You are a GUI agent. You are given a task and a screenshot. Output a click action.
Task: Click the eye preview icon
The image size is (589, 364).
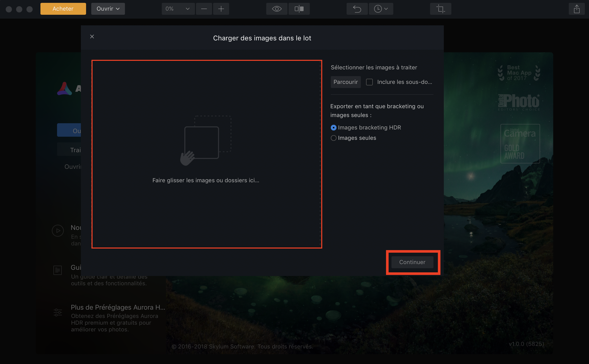277,9
